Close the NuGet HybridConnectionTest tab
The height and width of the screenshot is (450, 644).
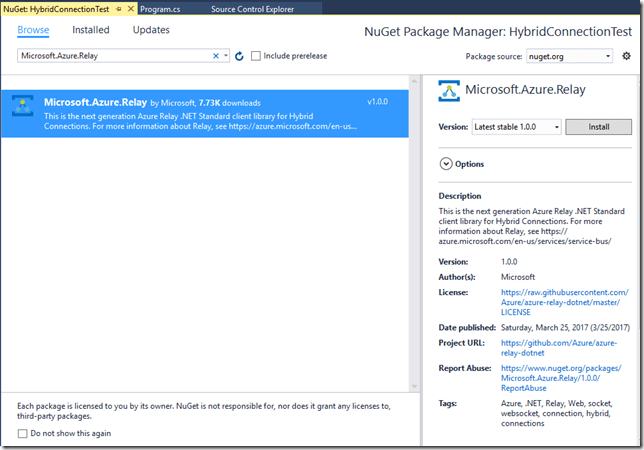pyautogui.click(x=132, y=8)
